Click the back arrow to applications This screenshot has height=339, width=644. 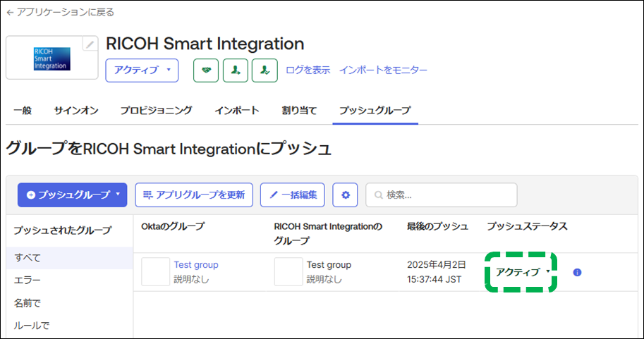(x=10, y=13)
